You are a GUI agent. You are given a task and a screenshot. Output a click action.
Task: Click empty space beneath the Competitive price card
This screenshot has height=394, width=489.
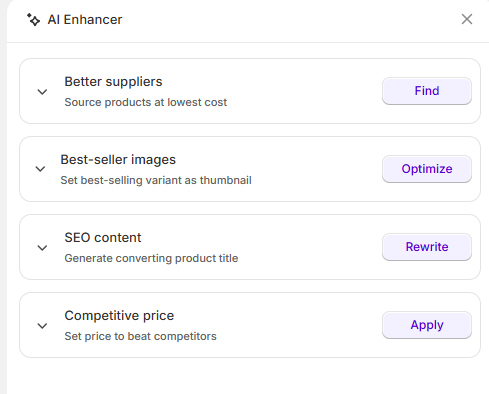[x=248, y=376]
